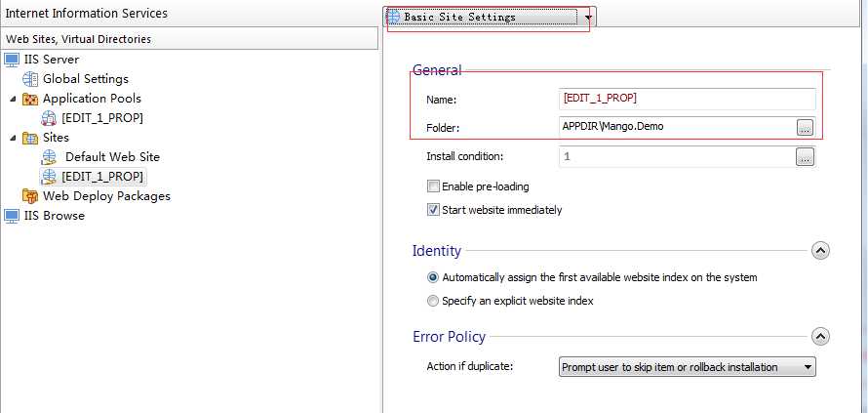Click the Action if duplicate label
Image resolution: width=868 pixels, height=413 pixels.
point(470,366)
